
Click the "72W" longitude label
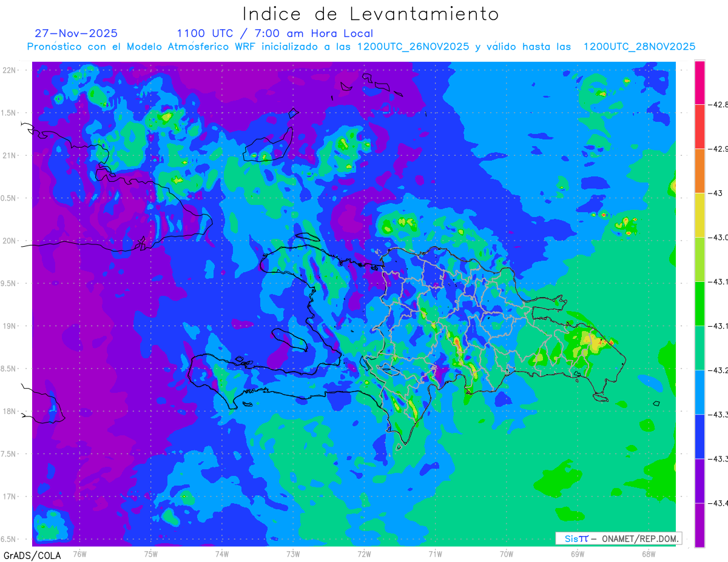pos(364,554)
